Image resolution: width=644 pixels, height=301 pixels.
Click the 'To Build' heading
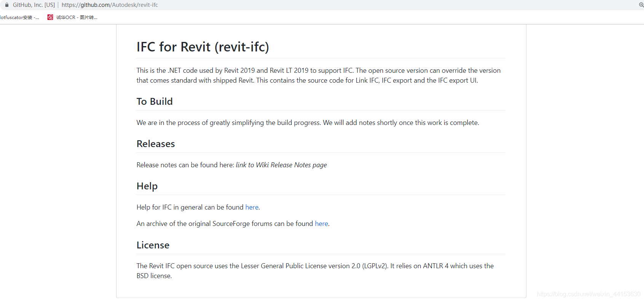pyautogui.click(x=155, y=101)
